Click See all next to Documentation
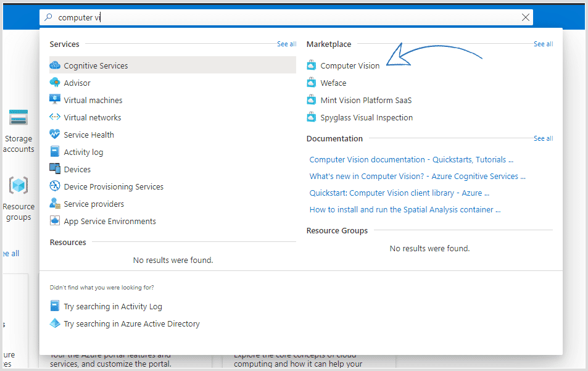The height and width of the screenshot is (371, 588). pos(544,138)
